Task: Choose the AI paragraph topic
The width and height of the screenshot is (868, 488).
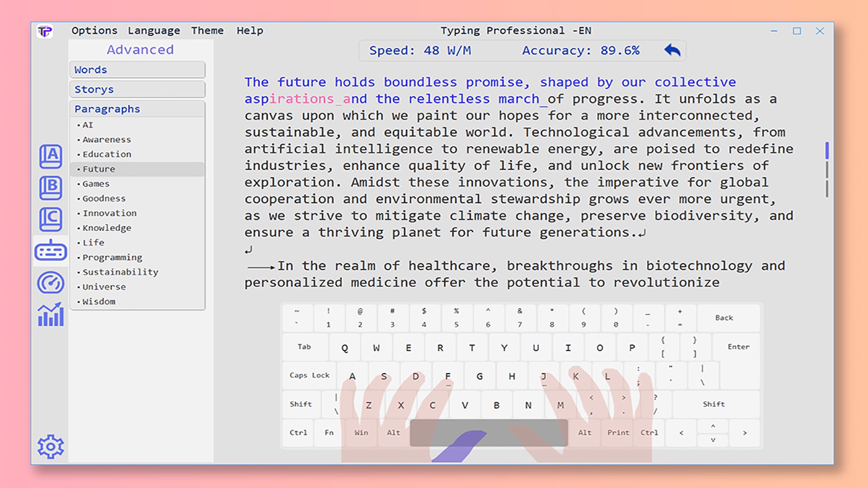Action: (x=88, y=125)
